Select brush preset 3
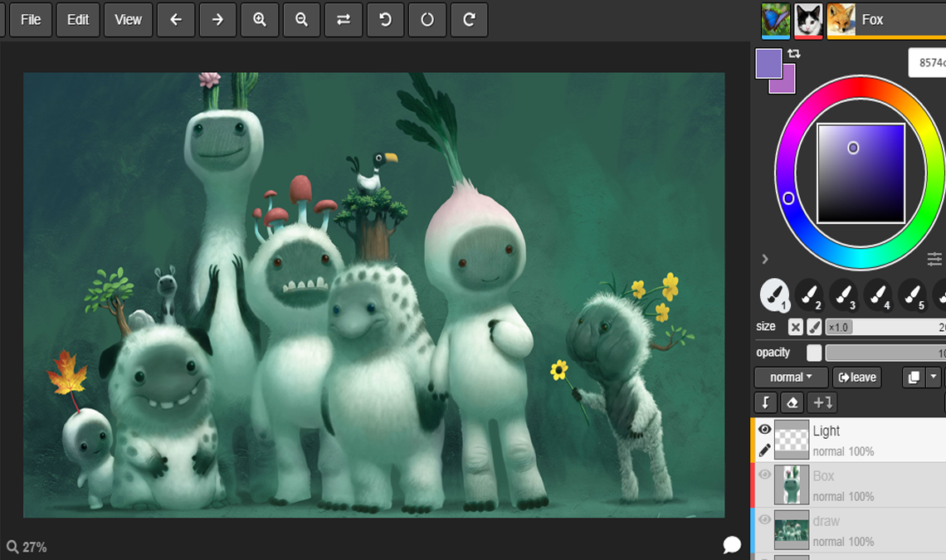Screen dimensions: 946x560 [843, 295]
